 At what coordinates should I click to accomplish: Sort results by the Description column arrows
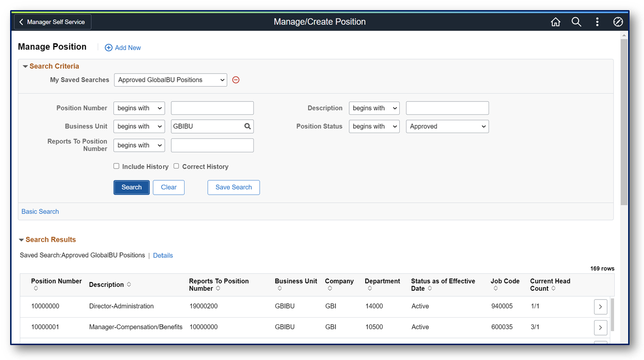129,285
